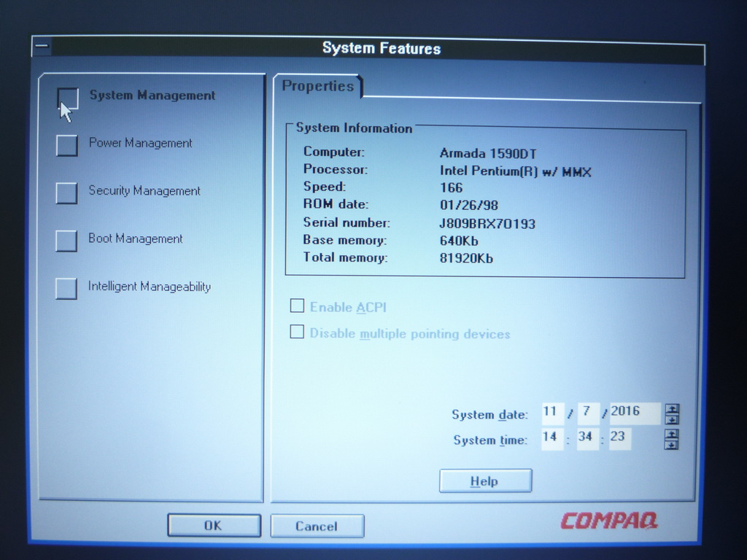Viewport: 747px width, 560px height.
Task: Click the computer model "Armada 1590DT"
Action: click(x=488, y=154)
